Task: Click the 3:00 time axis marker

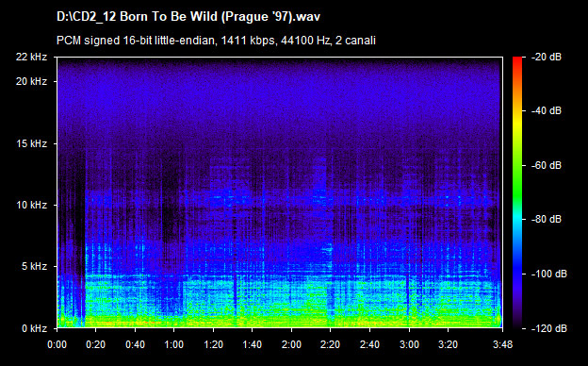Action: [409, 344]
